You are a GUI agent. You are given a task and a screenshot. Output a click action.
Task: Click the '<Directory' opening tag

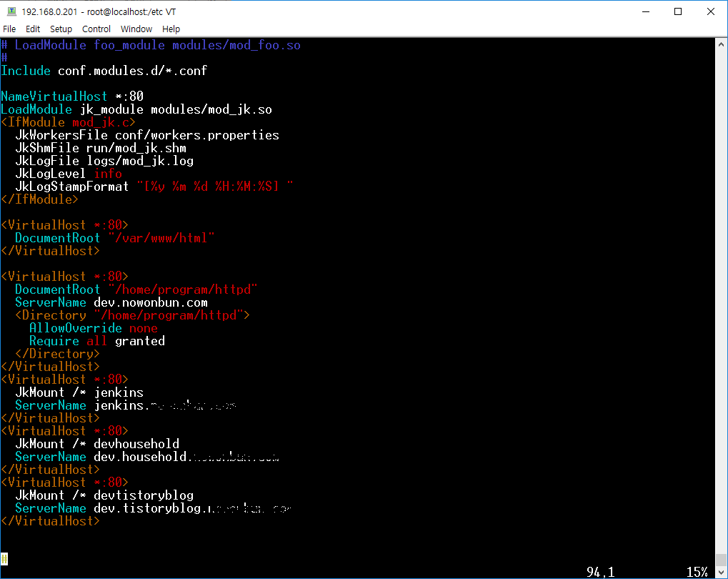(51, 315)
